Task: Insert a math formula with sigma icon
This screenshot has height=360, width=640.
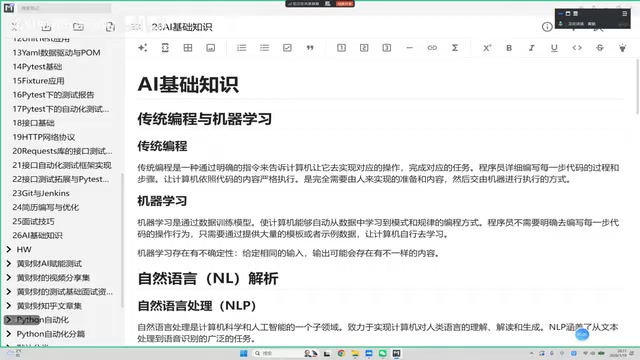Action: point(455,48)
